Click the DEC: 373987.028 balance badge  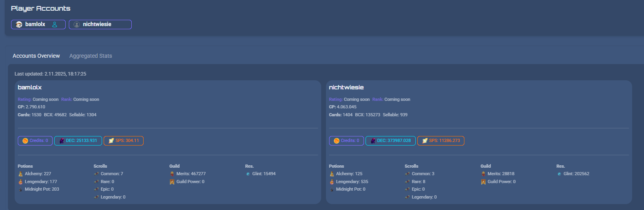[390, 141]
